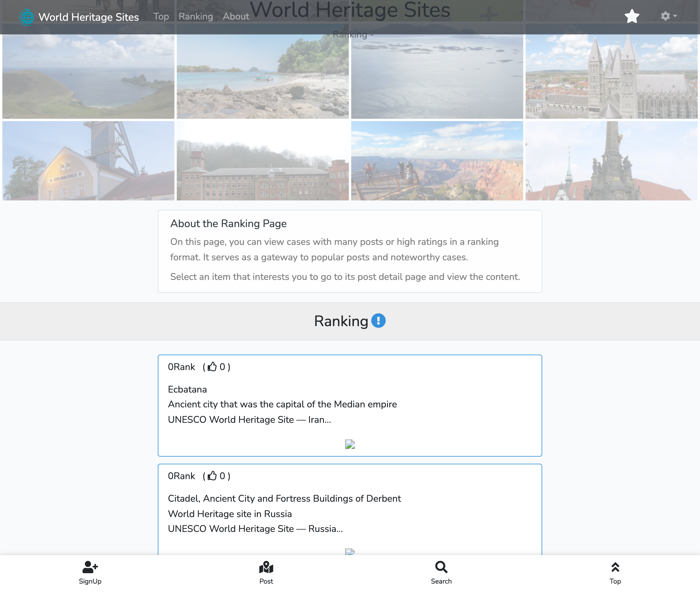Click the thumbs-up icon on Ecbatana card
This screenshot has width=700, height=593.
(x=212, y=367)
